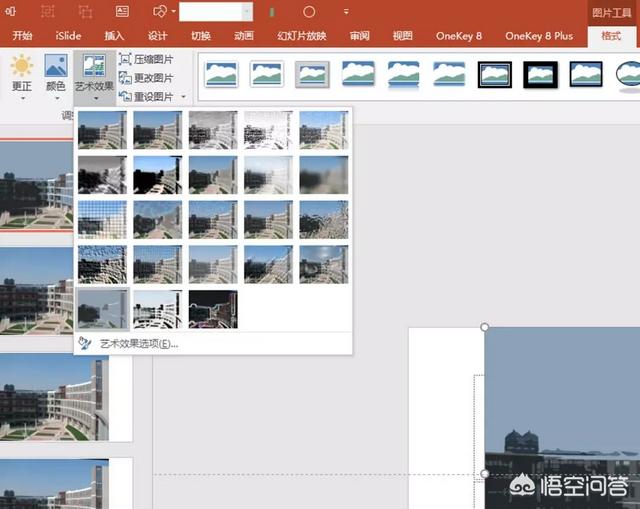Open the 切换 ribbon tab
Screen dimensions: 640x509
(x=201, y=36)
